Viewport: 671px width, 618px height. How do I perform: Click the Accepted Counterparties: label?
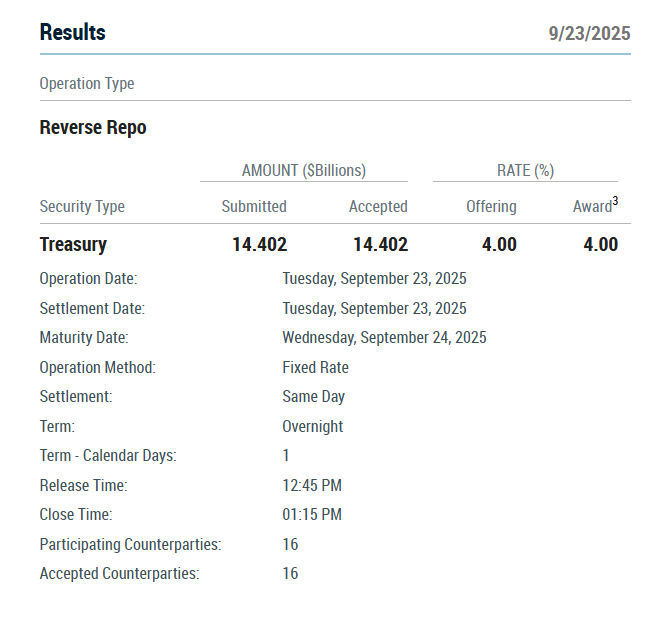[x=119, y=574]
